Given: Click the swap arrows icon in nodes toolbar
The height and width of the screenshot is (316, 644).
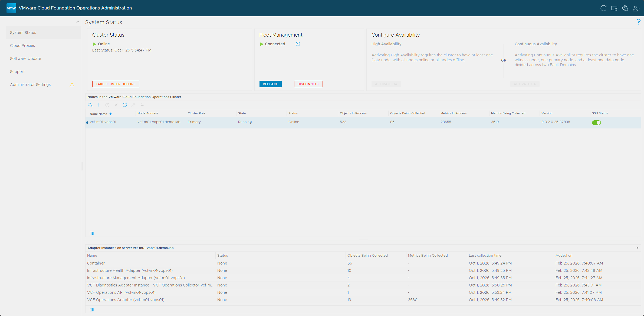Looking at the screenshot, I should click(x=142, y=105).
